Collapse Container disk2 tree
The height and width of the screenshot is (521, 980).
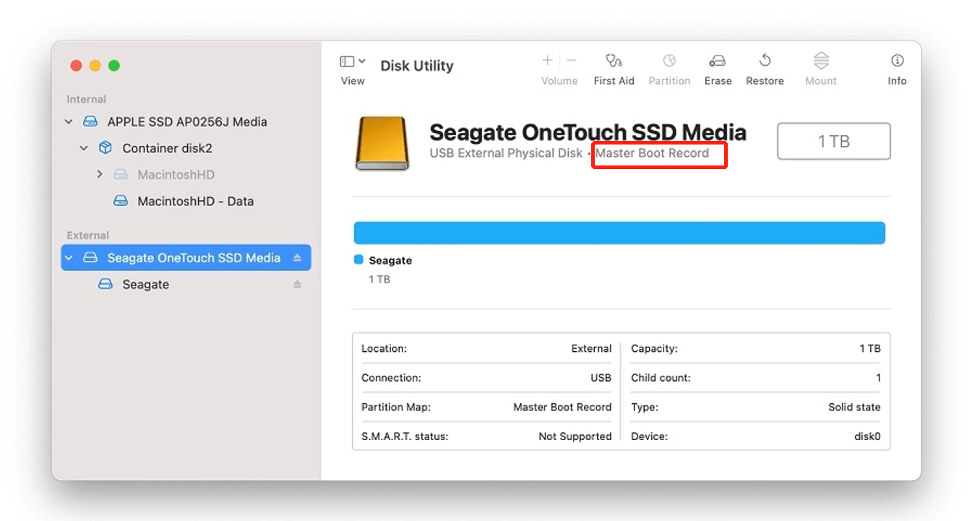coord(84,148)
